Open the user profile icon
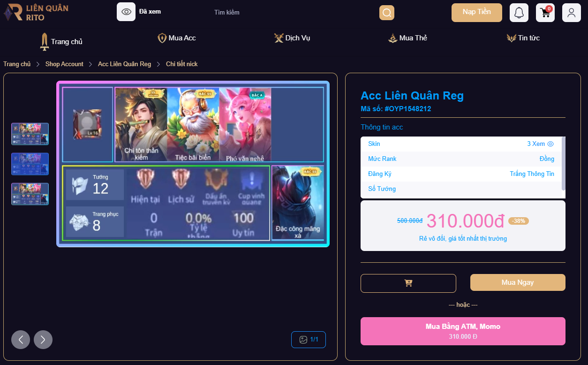 pyautogui.click(x=572, y=13)
